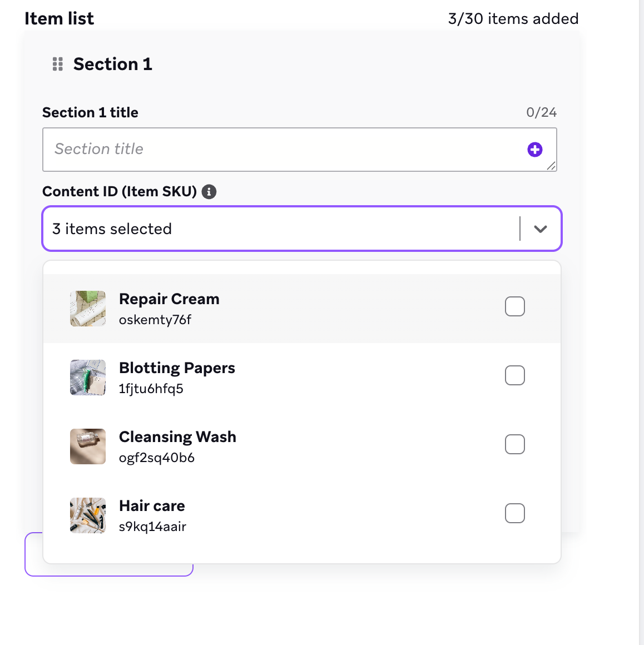Select the Section 1 heading
This screenshot has width=644, height=645.
(x=112, y=64)
